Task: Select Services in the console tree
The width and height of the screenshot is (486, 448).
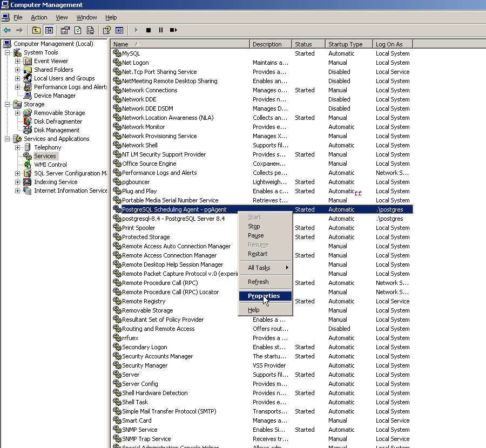Action: point(45,156)
